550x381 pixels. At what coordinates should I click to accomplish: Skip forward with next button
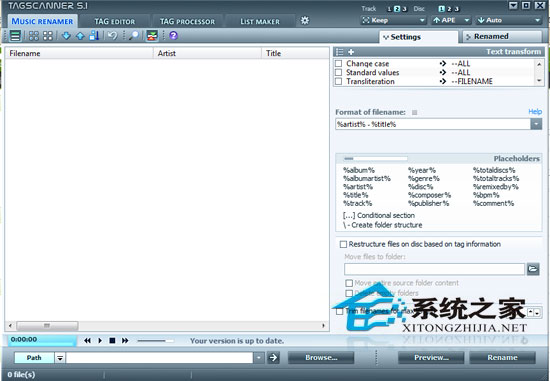pos(125,340)
